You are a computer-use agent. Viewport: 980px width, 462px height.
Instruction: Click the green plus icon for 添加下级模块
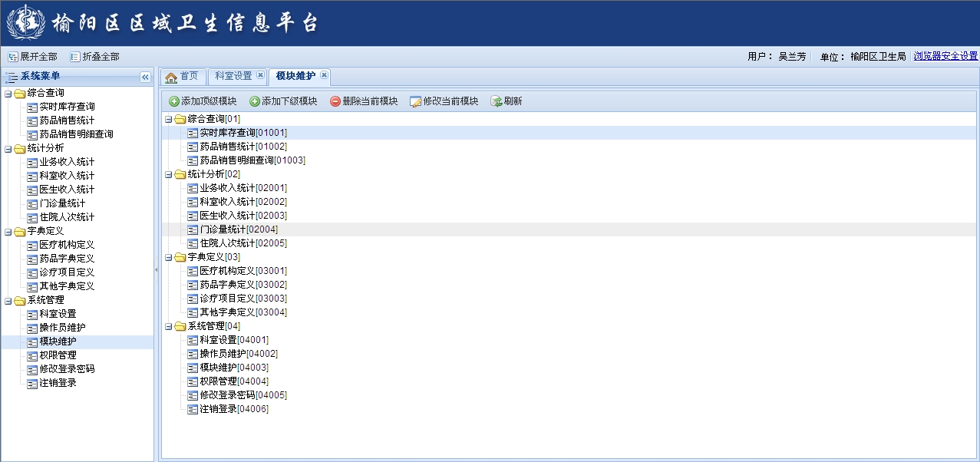click(255, 101)
